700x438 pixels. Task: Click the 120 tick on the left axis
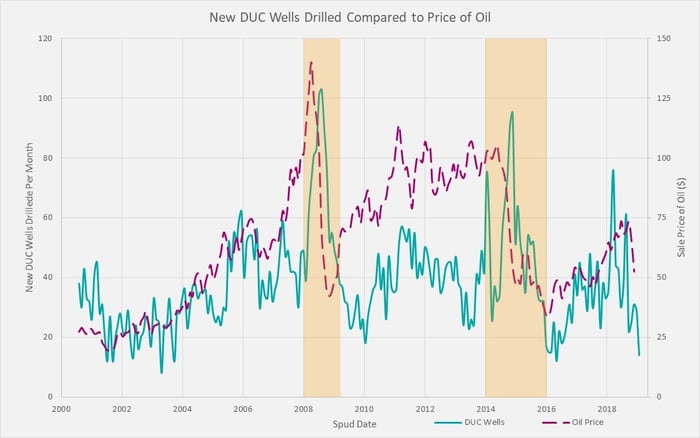45,39
